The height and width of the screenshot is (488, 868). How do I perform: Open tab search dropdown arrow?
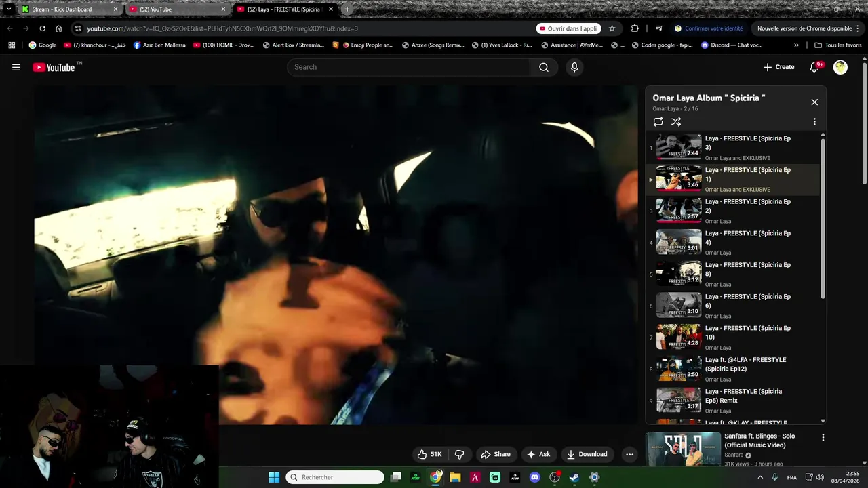tap(9, 9)
